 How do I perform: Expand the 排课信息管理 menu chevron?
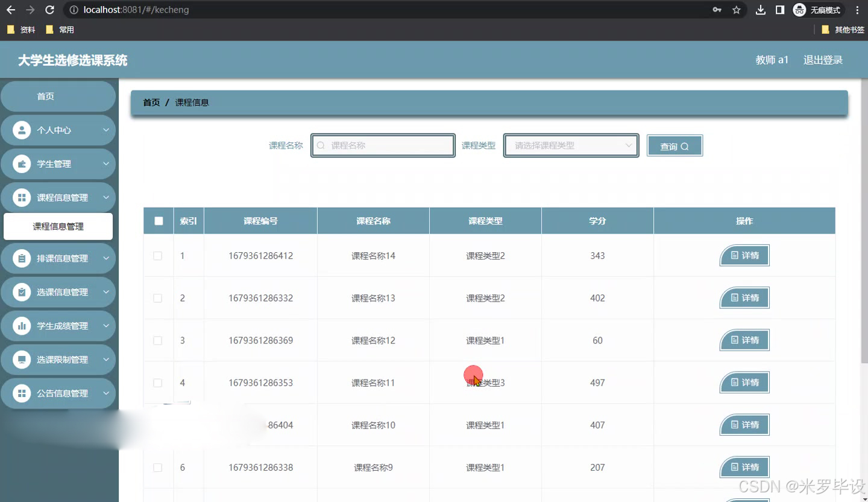pos(106,258)
